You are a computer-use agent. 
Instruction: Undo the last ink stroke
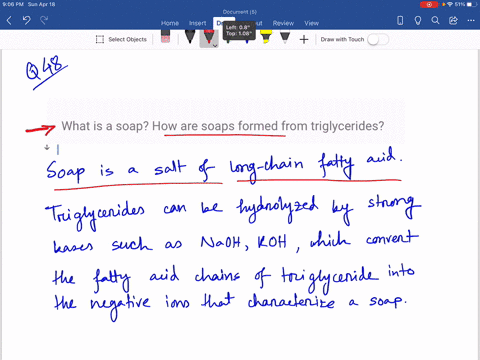pos(27,21)
